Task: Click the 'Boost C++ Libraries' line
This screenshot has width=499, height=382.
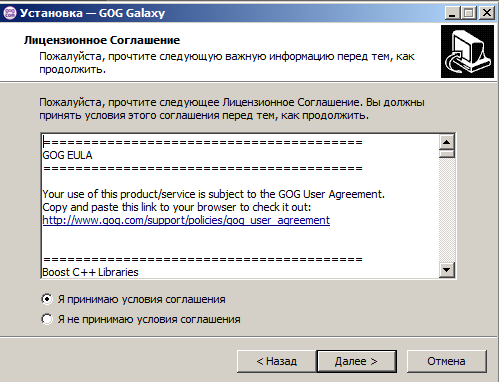Action: pyautogui.click(x=90, y=272)
